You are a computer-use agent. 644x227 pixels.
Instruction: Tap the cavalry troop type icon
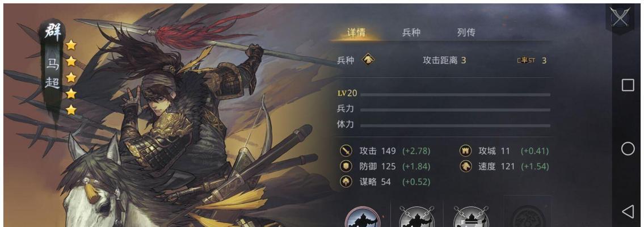368,60
